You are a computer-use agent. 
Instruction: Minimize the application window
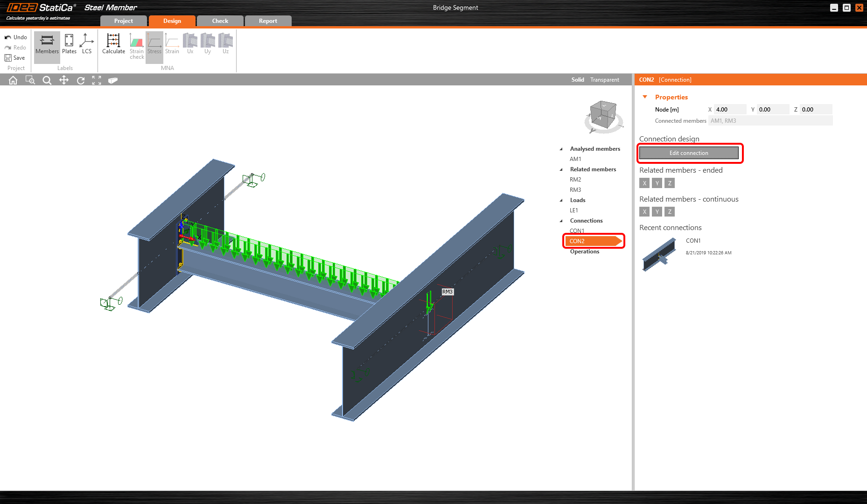tap(834, 8)
